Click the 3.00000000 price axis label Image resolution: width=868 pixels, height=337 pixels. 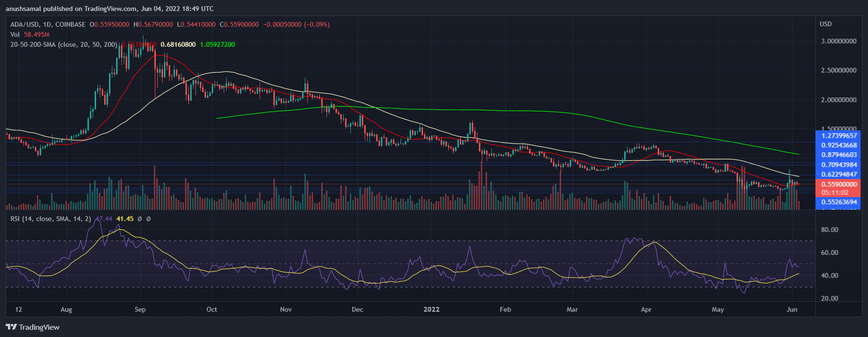coord(839,41)
